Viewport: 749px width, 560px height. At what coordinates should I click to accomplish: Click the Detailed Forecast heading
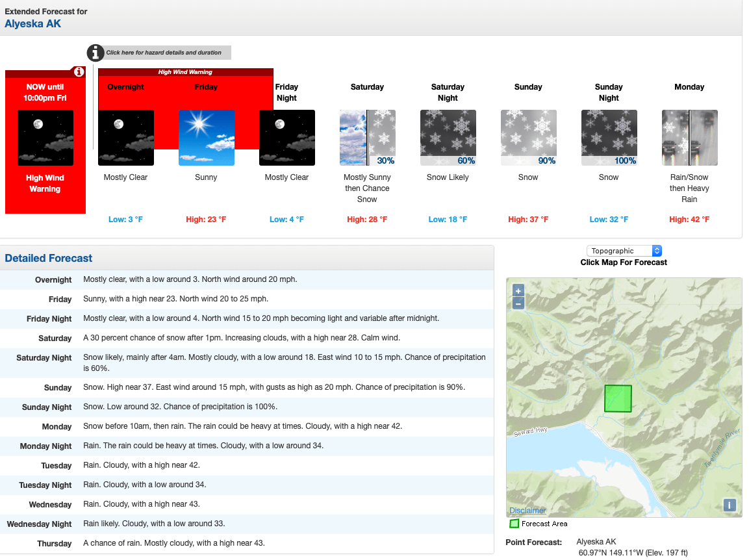(48, 258)
